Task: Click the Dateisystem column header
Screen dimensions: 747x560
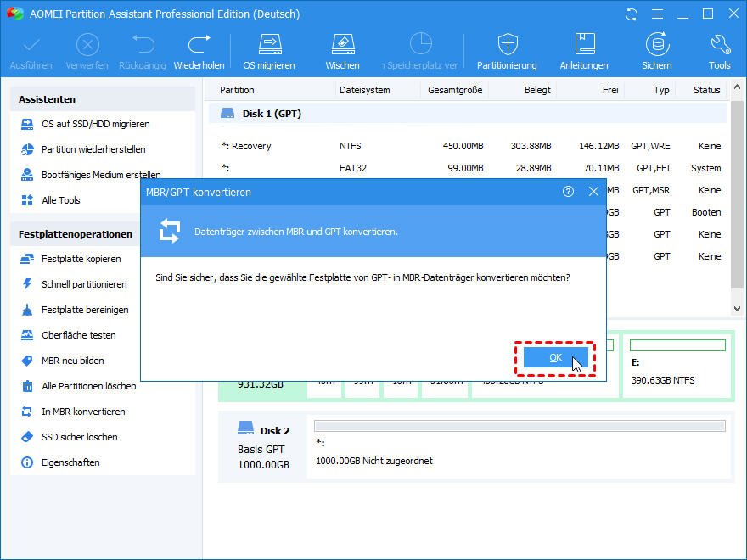Action: tap(364, 90)
